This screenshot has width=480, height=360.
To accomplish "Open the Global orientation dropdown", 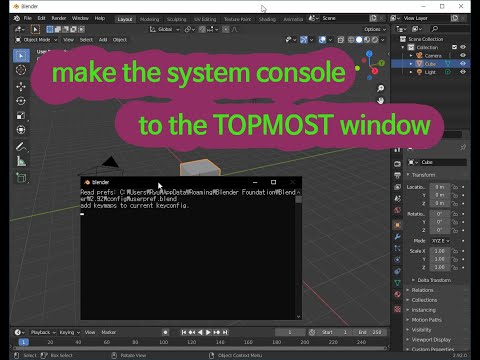I will [x=164, y=29].
